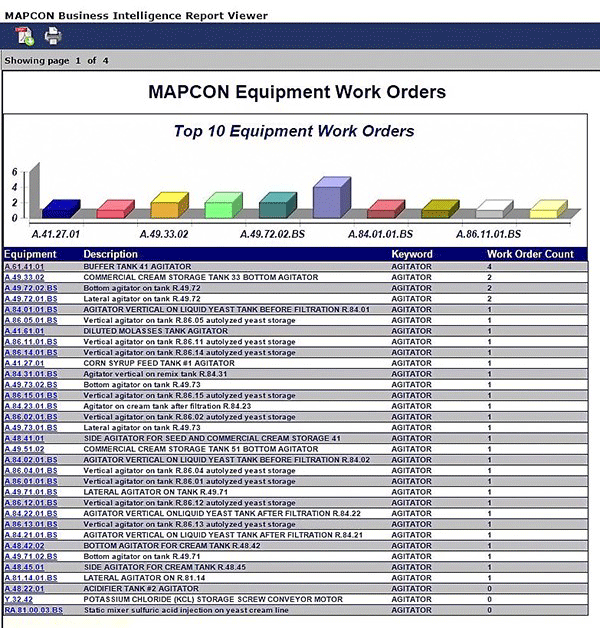This screenshot has height=628, width=600.
Task: Click the Keyword column header
Action: click(x=411, y=255)
